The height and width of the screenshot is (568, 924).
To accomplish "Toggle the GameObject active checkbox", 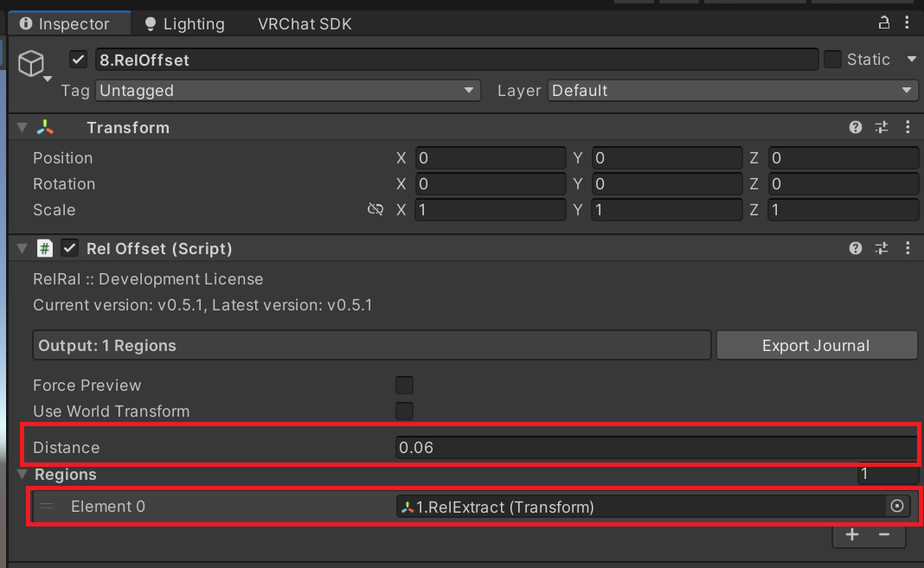I will click(78, 60).
